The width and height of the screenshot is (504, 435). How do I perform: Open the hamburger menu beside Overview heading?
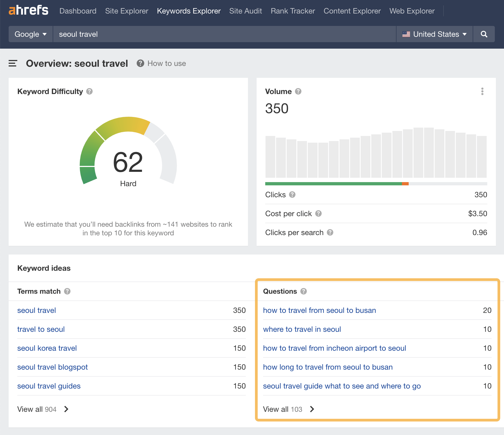tap(12, 63)
